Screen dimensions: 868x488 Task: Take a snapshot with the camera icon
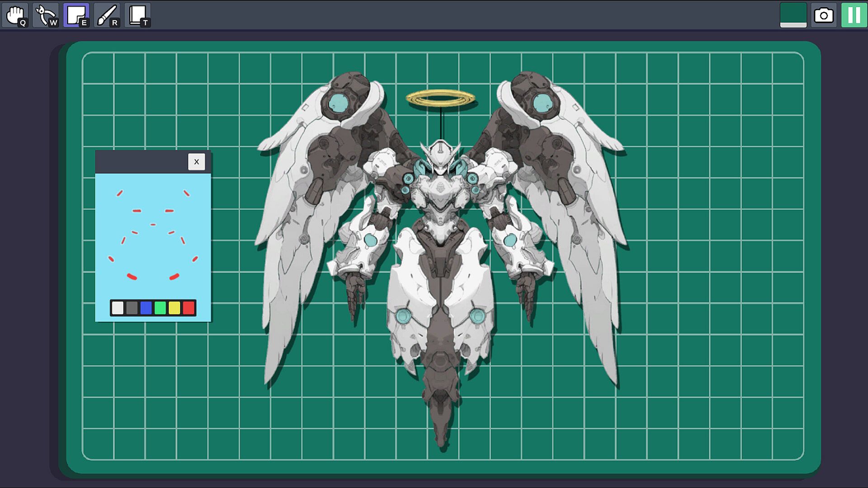click(x=824, y=15)
